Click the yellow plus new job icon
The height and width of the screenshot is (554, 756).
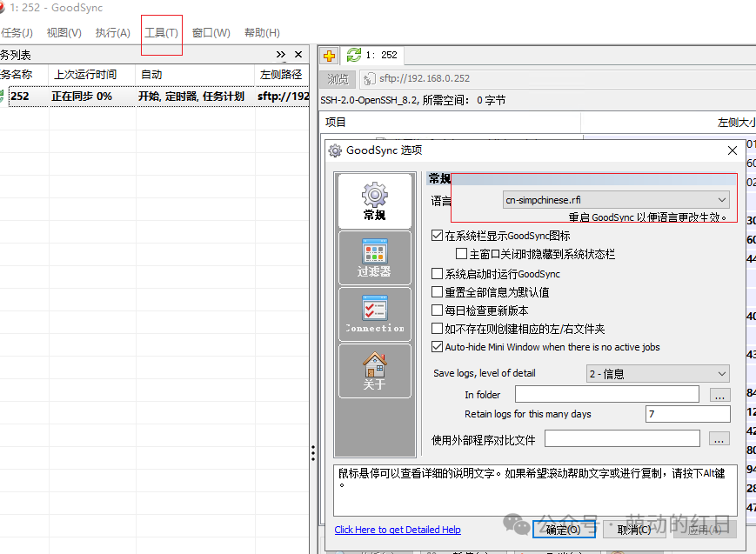[x=330, y=56]
